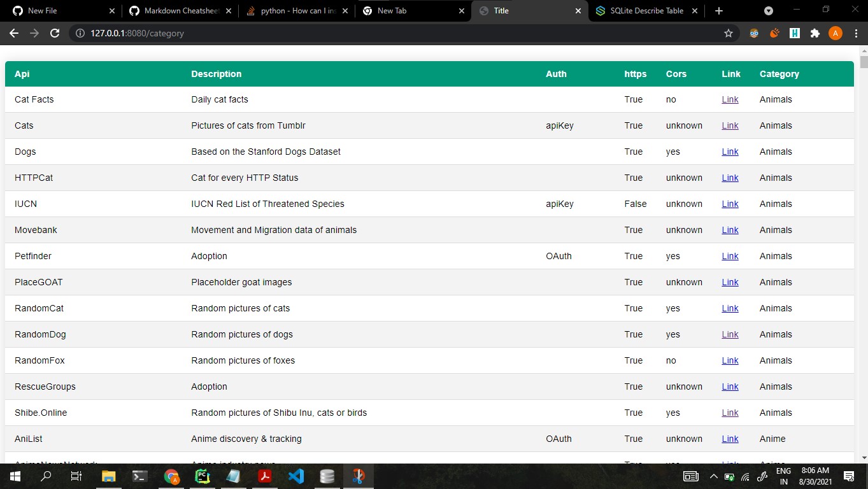Viewport: 868px width, 489px height.
Task: Click the Anime category for AniList
Action: [772, 439]
